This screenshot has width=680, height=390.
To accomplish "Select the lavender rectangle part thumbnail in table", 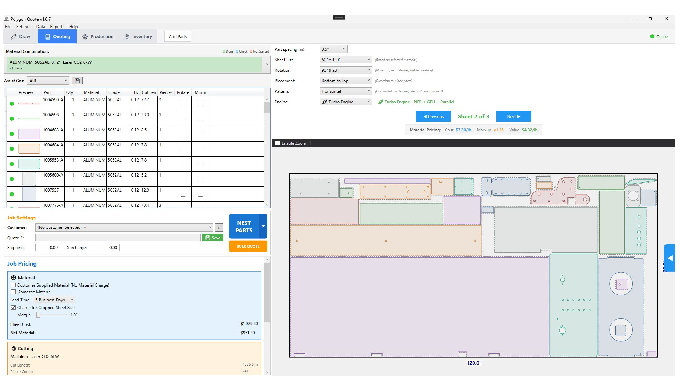I will pyautogui.click(x=29, y=134).
